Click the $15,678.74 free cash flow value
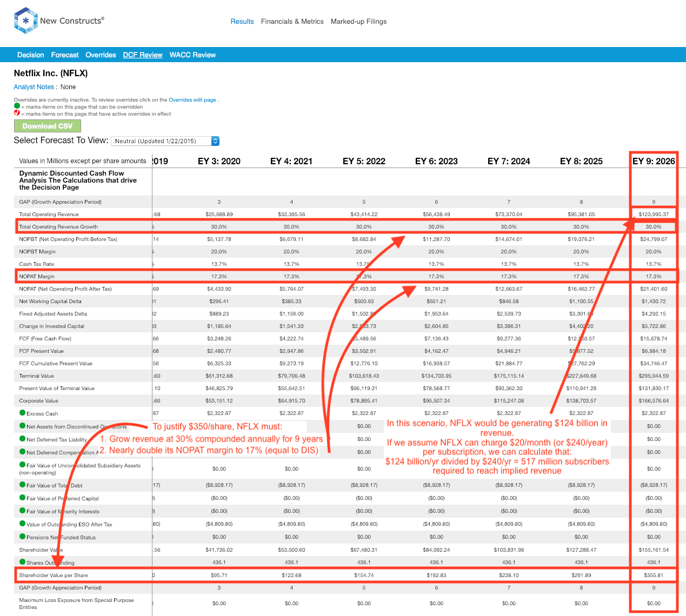This screenshot has width=686, height=616. click(x=654, y=339)
